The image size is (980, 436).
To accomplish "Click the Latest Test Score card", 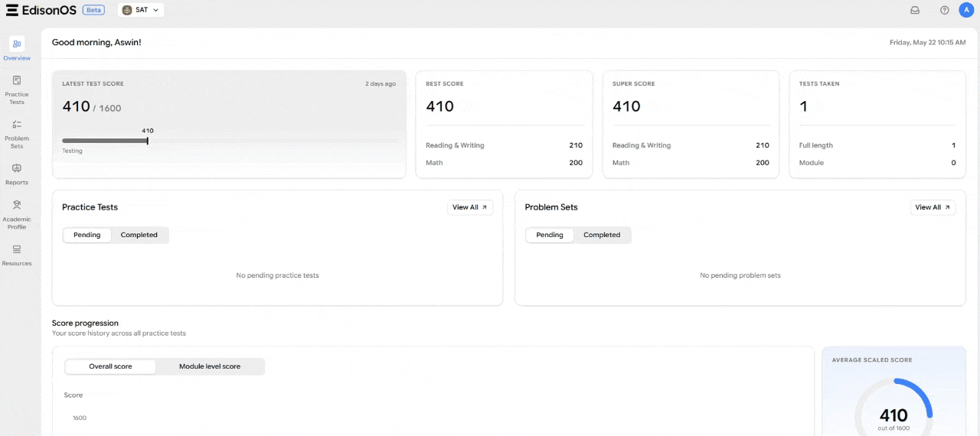I will point(229,124).
